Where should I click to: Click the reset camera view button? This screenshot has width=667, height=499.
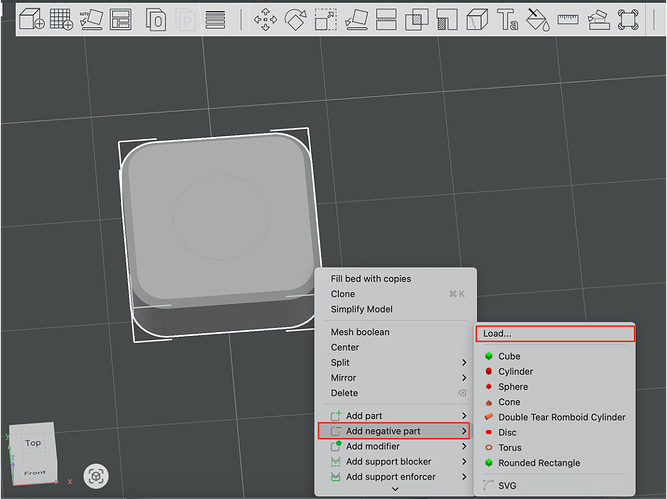pos(96,476)
